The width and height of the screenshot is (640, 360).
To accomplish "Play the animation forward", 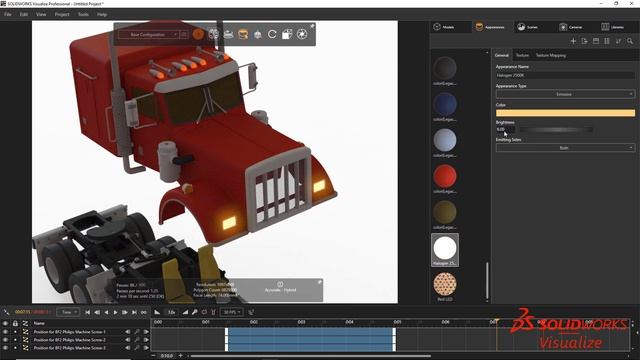I will click(x=116, y=312).
